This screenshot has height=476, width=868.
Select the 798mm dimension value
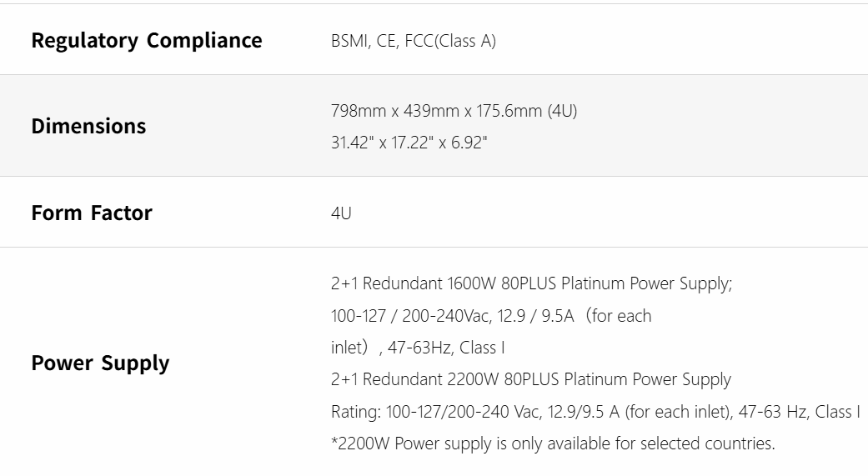(358, 111)
